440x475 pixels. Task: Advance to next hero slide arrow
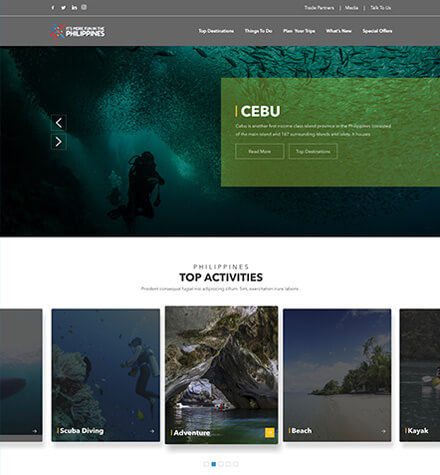point(59,142)
